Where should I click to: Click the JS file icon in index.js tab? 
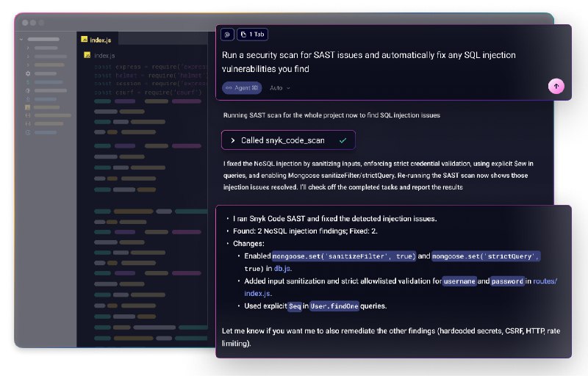click(x=85, y=40)
